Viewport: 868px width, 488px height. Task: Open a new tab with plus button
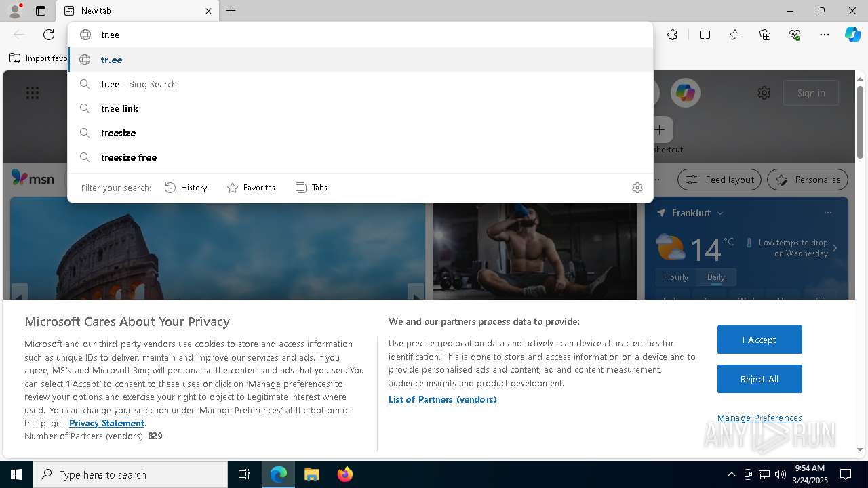click(231, 11)
